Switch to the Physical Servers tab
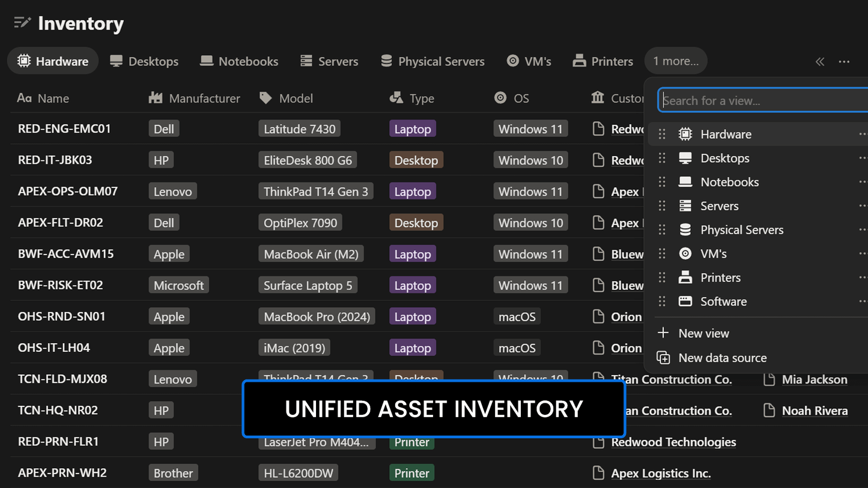 coord(432,61)
